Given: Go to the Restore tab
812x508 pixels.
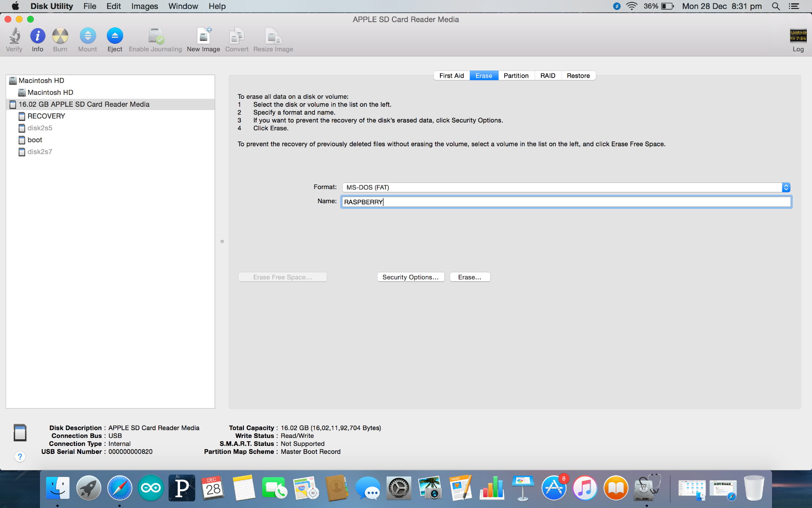Looking at the screenshot, I should click(x=578, y=76).
